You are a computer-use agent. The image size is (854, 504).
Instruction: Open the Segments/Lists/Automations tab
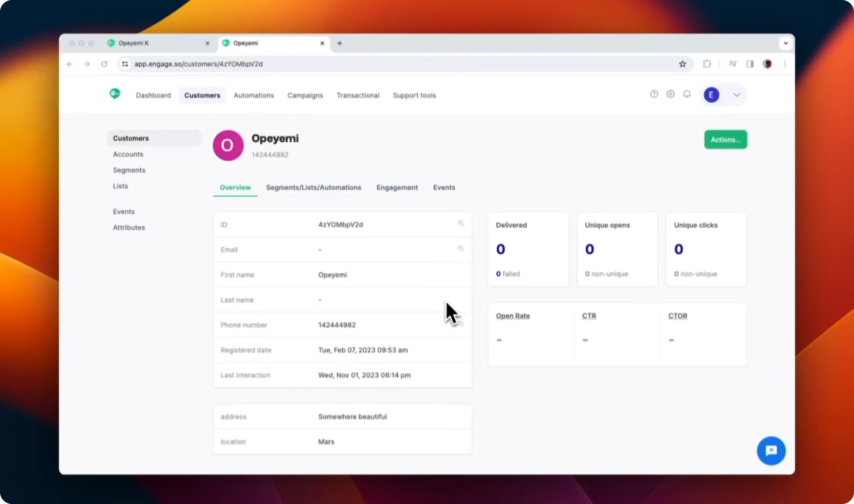[313, 187]
